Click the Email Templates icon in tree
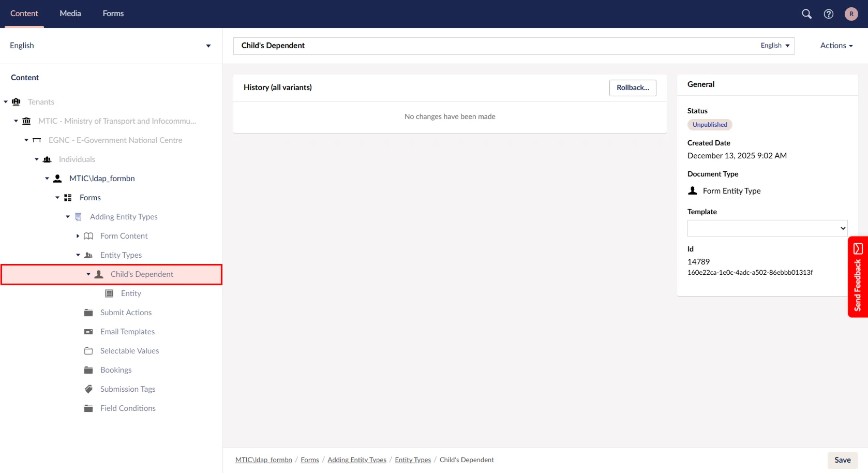The height and width of the screenshot is (473, 868). [x=88, y=332]
